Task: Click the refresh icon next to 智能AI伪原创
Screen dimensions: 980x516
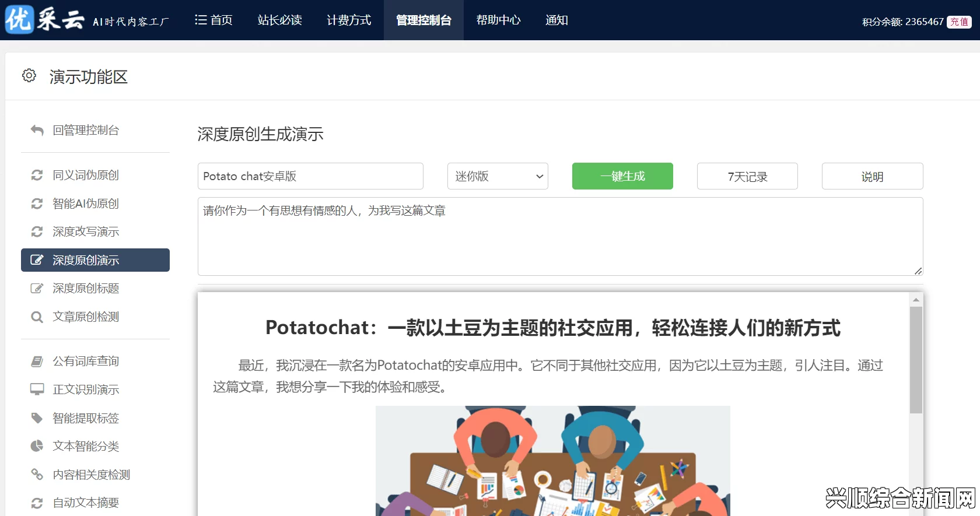Action: 37,203
